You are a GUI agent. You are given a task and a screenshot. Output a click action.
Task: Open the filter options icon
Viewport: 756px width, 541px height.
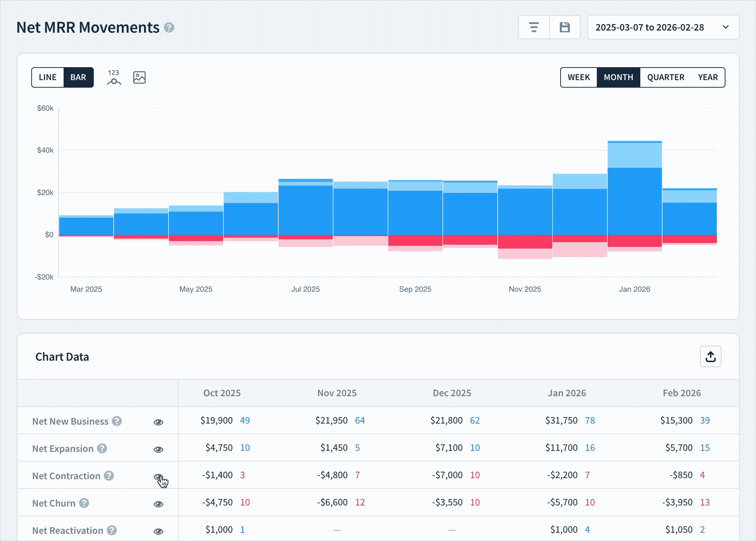click(534, 27)
